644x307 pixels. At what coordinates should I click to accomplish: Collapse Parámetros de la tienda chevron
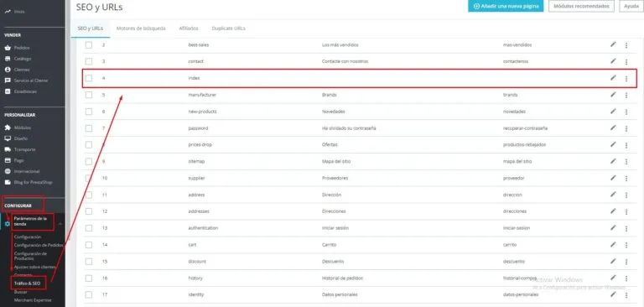click(60, 224)
